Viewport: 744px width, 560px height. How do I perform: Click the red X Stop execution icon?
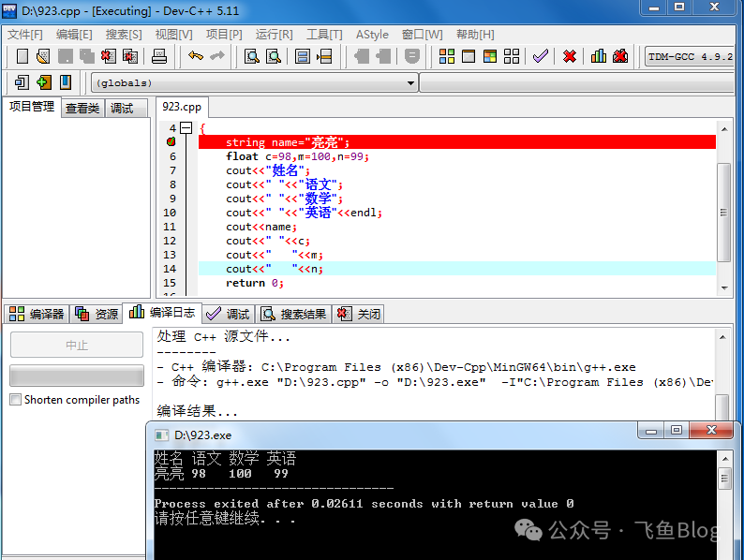click(570, 56)
